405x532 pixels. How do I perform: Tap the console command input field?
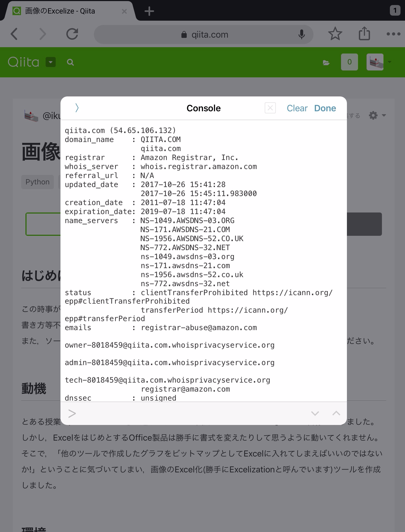186,413
